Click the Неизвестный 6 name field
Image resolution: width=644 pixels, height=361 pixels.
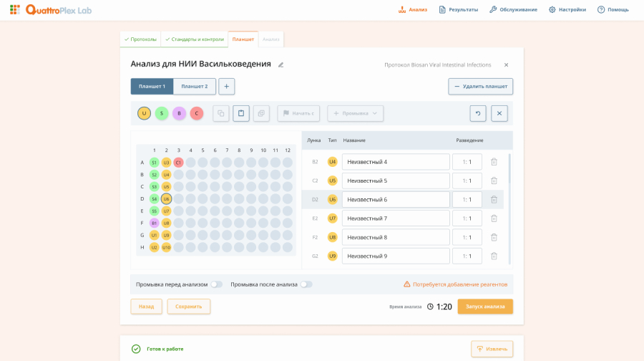tap(395, 200)
